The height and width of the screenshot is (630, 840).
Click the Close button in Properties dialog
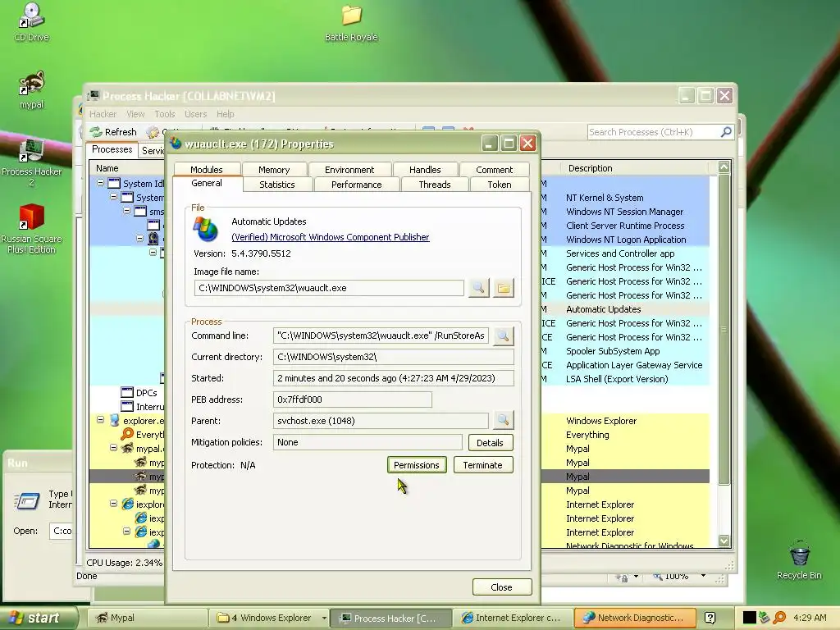pyautogui.click(x=501, y=587)
